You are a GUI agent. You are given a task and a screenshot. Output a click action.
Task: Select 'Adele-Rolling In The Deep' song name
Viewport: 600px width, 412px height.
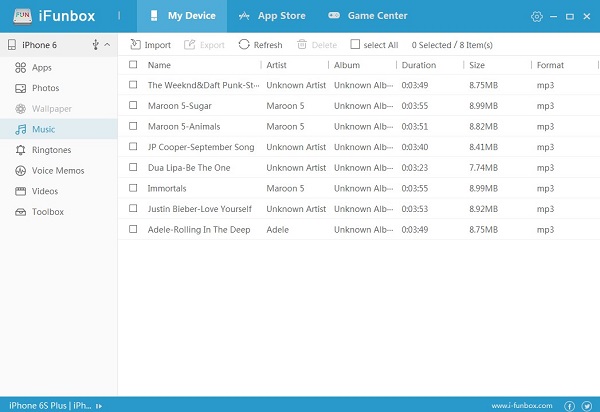(x=199, y=230)
